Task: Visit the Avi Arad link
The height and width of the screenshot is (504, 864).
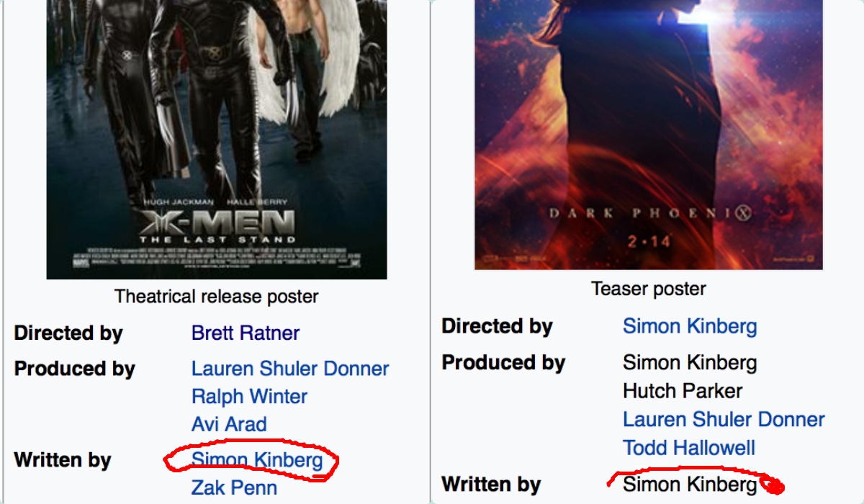Action: [229, 424]
